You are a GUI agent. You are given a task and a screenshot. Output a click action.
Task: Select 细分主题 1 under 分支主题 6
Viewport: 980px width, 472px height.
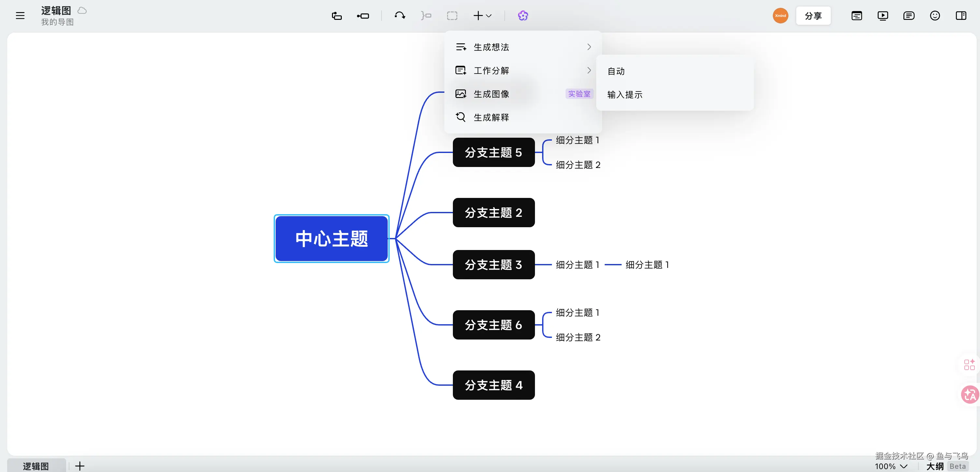pyautogui.click(x=578, y=313)
